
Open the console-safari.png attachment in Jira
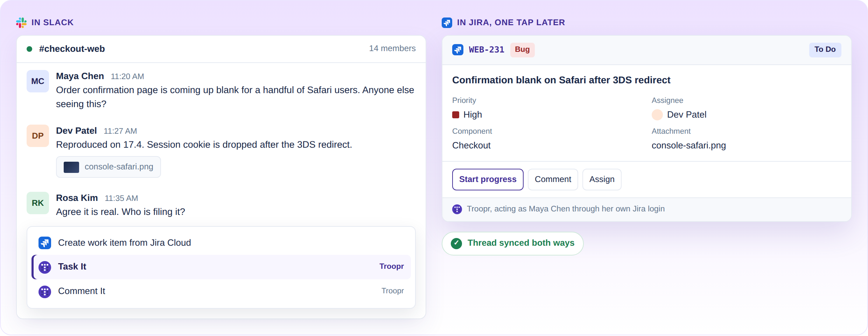point(689,146)
